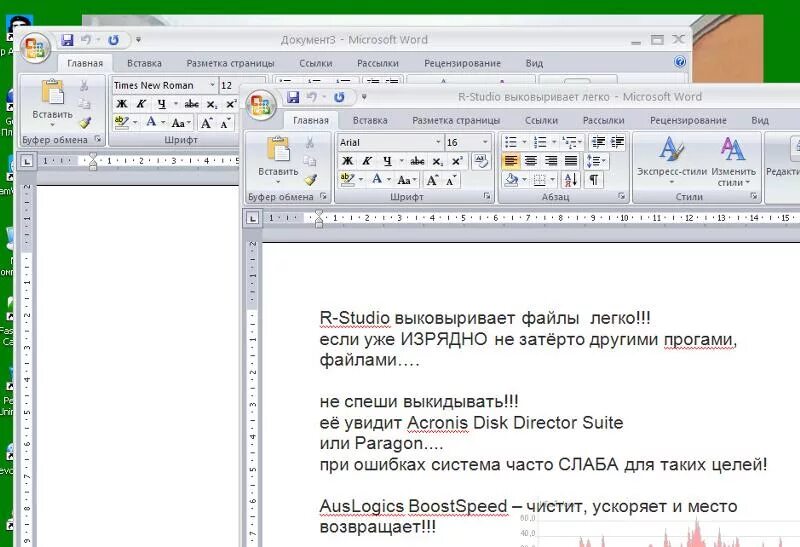Sort paragraphs in R-Studio window
Image resolution: width=800 pixels, height=547 pixels.
[570, 180]
